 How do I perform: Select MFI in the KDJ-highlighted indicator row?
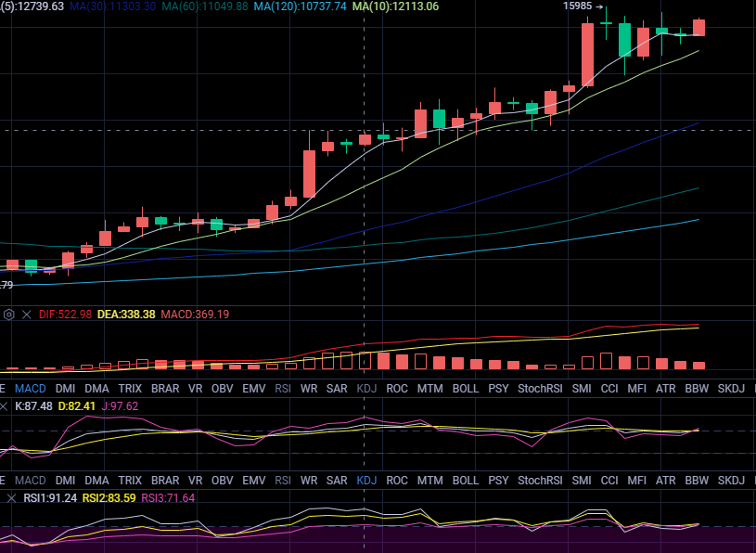(637, 481)
